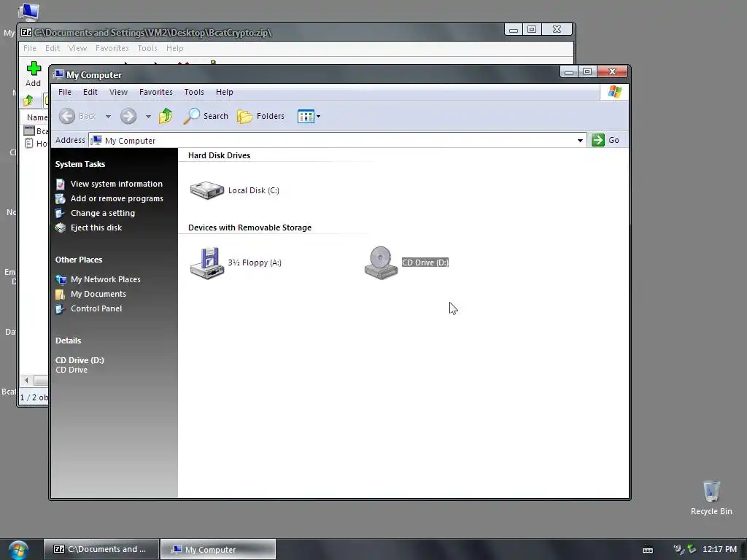The width and height of the screenshot is (747, 560).
Task: Open the Edit menu in My Computer
Action: [x=90, y=92]
